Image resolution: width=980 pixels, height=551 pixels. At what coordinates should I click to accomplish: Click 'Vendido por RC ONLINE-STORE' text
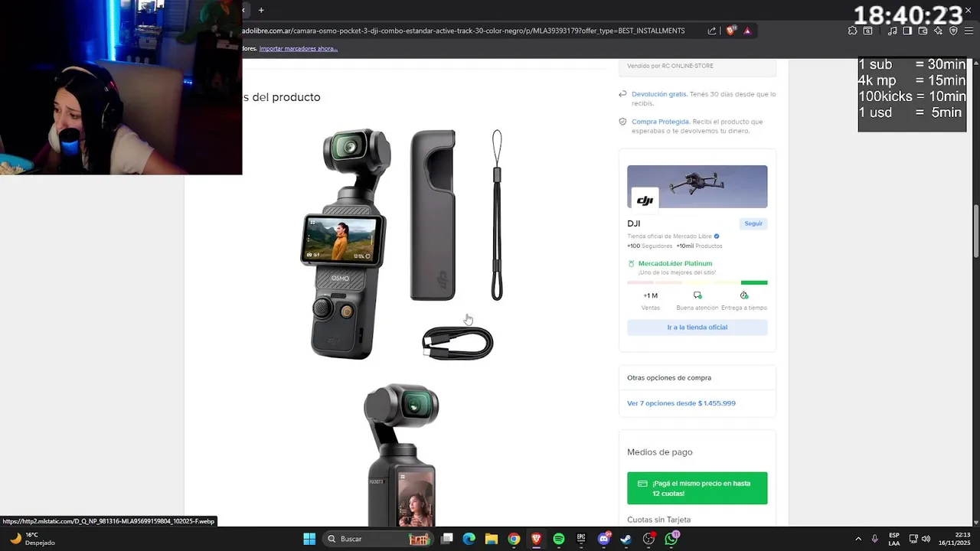pyautogui.click(x=670, y=66)
